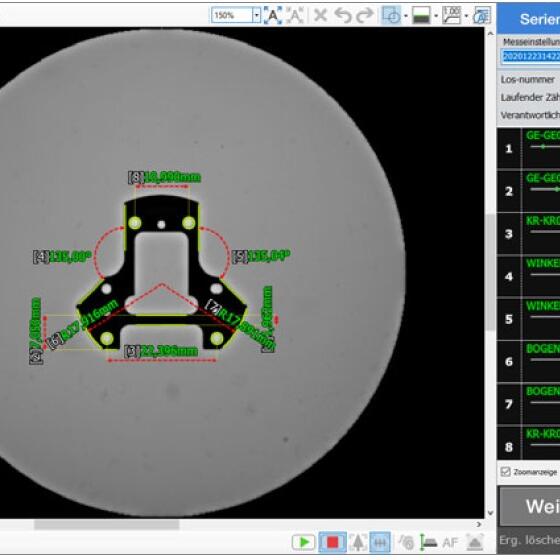Click the green play measurement button
Screen dimensions: 560x560
303,542
